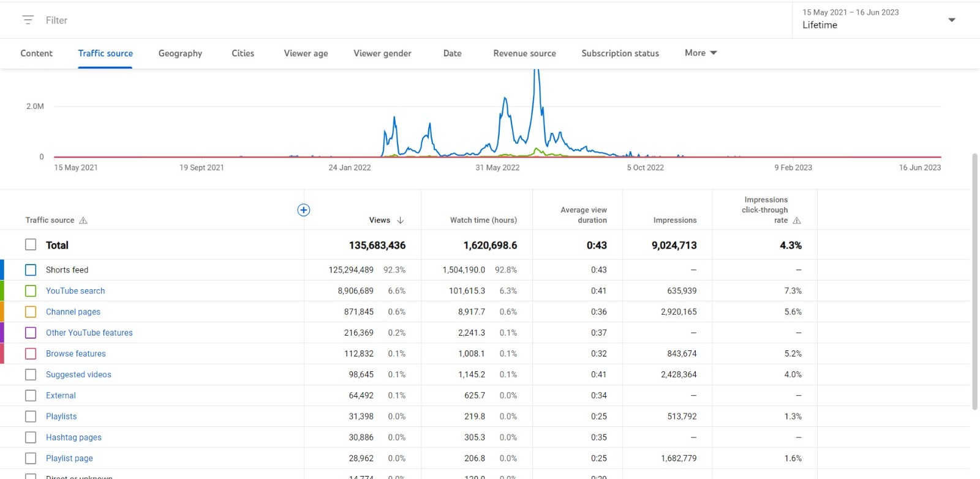Click the Watch time (hours) column header
Viewport: 980px width, 479px height.
click(483, 221)
